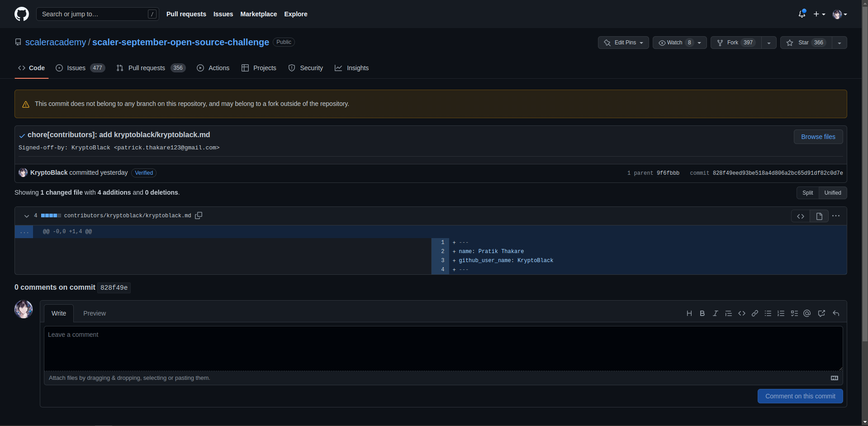This screenshot has width=868, height=426.
Task: Insert a bulleted list
Action: (x=768, y=313)
